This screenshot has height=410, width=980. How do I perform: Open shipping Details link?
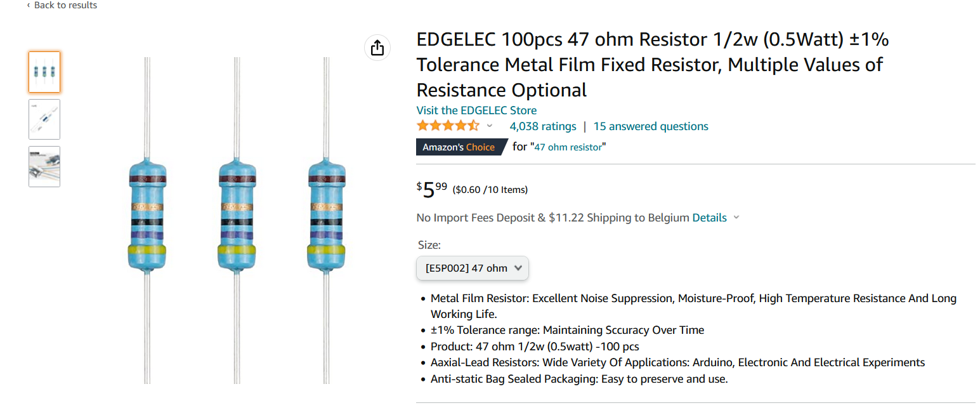pyautogui.click(x=709, y=218)
